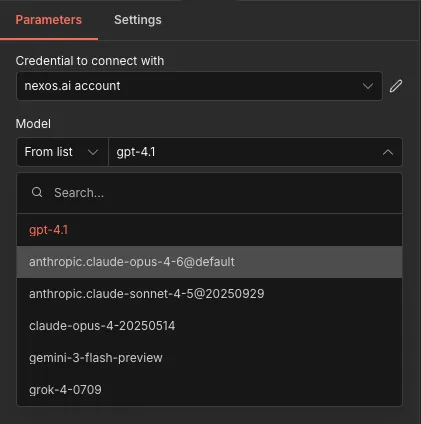Choose claude-opus-4-20250514 model
This screenshot has height=424, width=421.
pos(209,326)
